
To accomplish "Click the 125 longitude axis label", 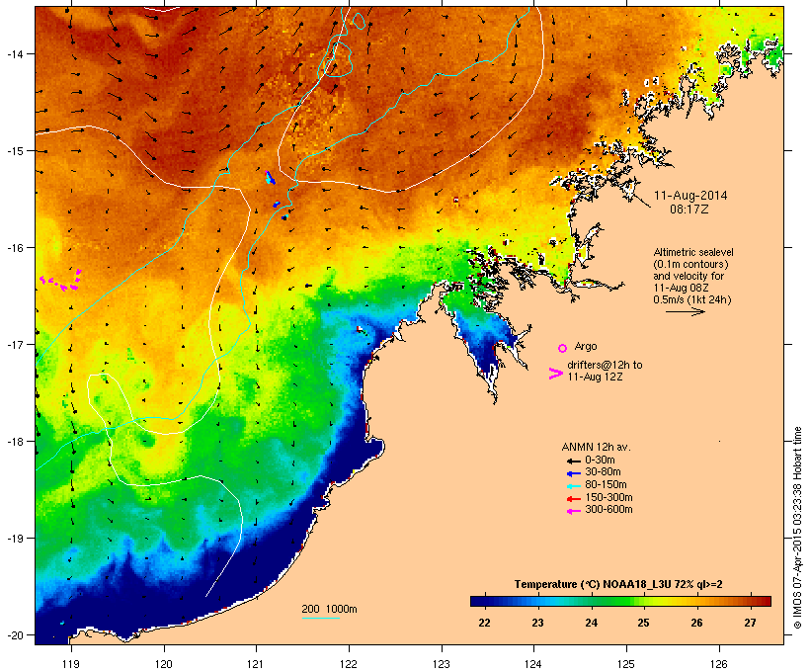I will point(626,664).
